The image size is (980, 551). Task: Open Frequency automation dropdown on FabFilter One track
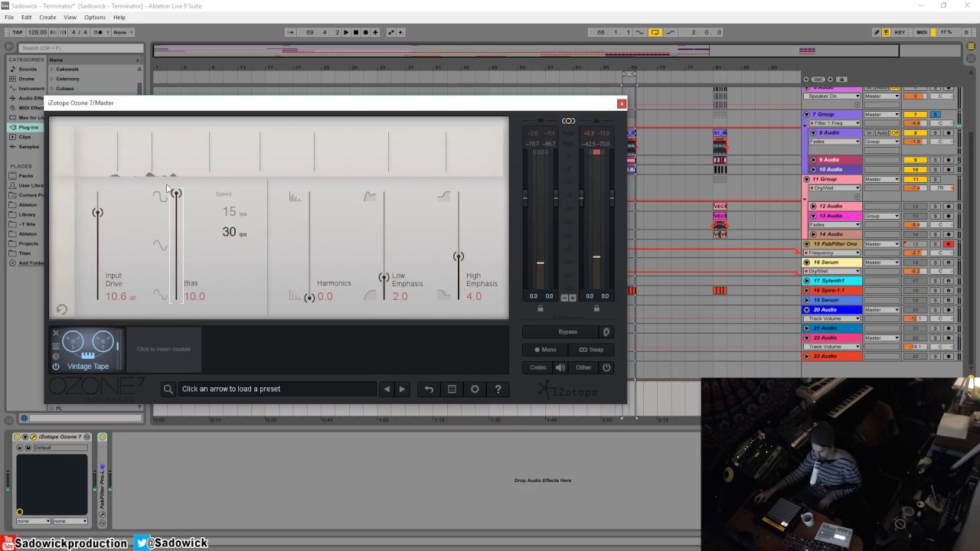(832, 253)
